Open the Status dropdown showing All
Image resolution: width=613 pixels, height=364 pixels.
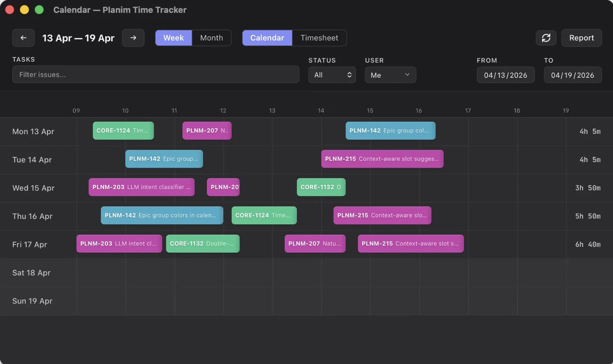pyautogui.click(x=332, y=75)
